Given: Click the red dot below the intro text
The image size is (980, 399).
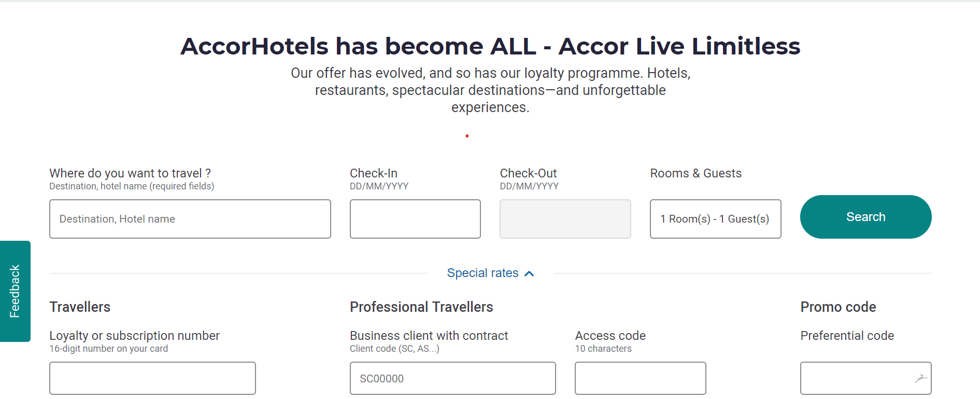Looking at the screenshot, I should click(467, 136).
